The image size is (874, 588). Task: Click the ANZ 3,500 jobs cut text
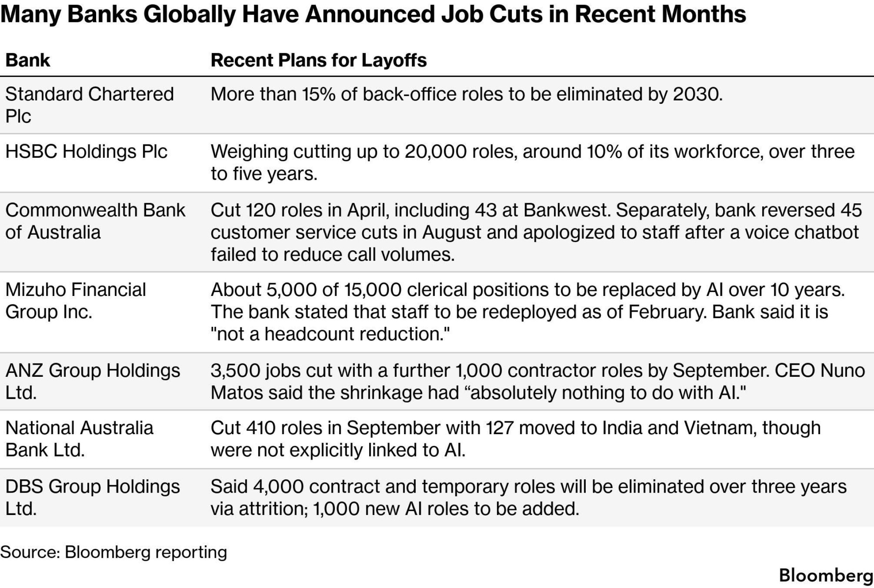pyautogui.click(x=538, y=381)
